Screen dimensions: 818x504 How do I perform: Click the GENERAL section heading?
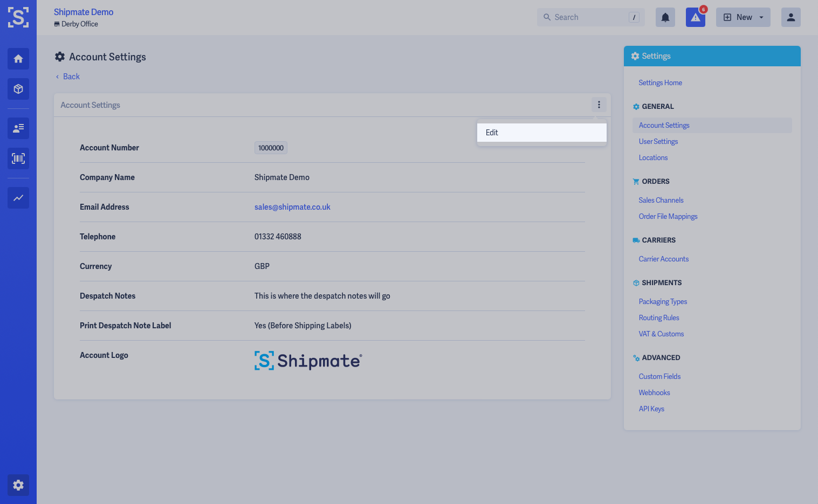[x=658, y=107]
